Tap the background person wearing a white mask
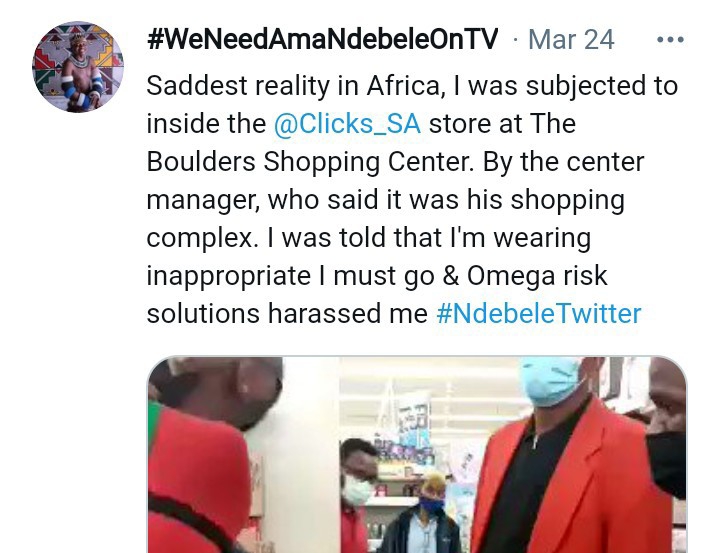 [x=358, y=489]
